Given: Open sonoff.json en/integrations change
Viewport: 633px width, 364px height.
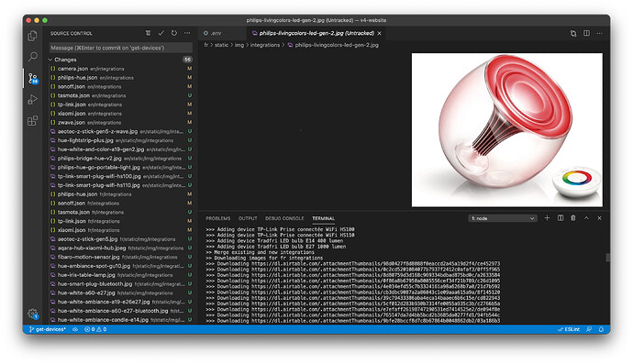Looking at the screenshot, I should 121,86.
